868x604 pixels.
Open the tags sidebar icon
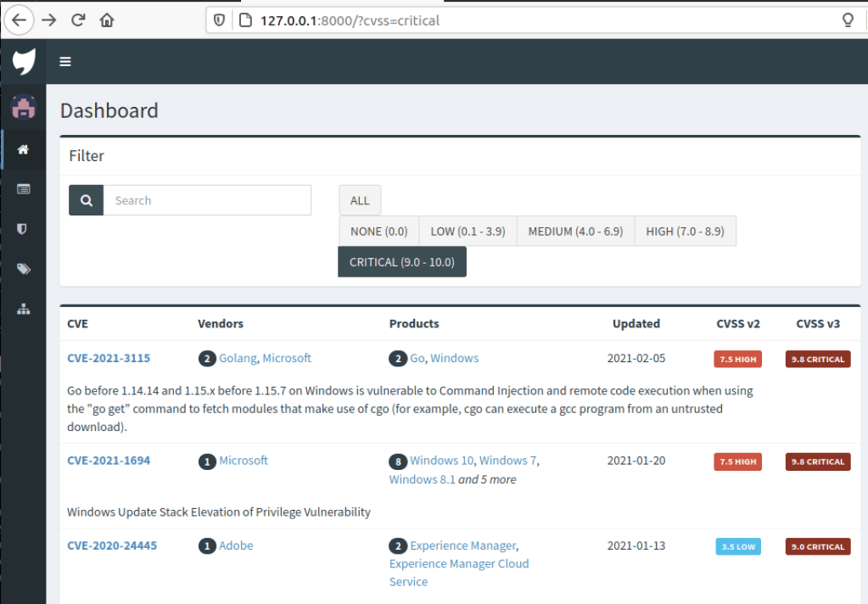point(24,269)
